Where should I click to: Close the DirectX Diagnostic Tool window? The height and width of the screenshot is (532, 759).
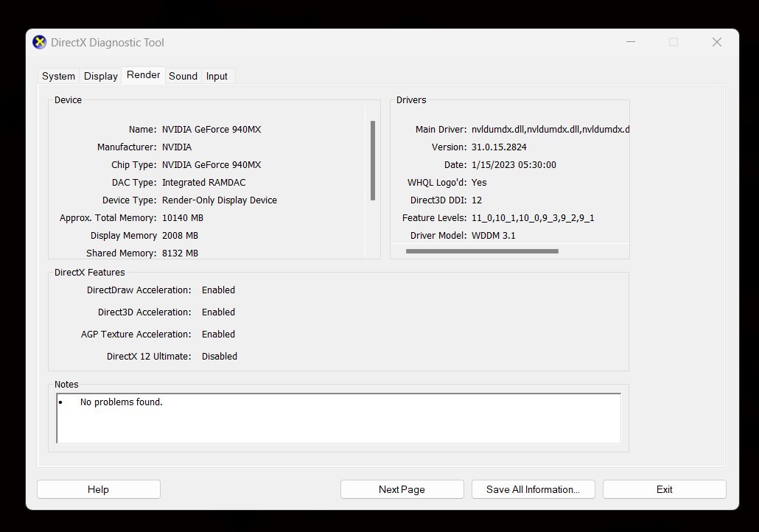717,42
